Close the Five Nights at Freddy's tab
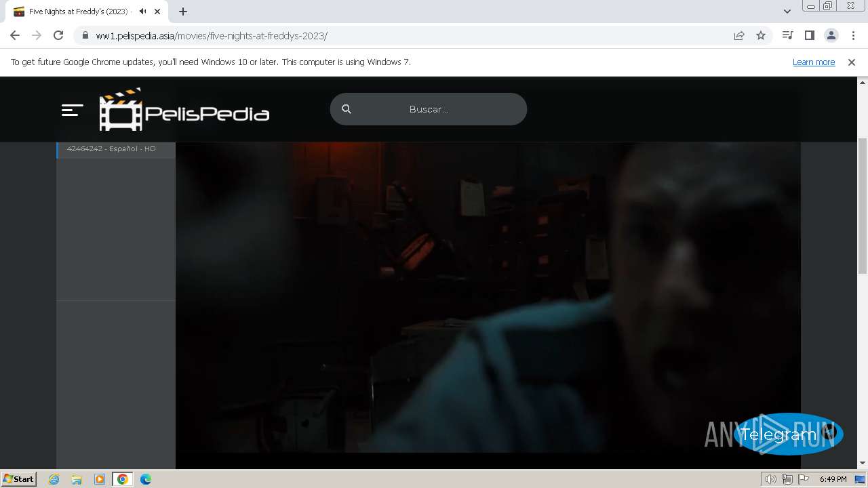This screenshot has height=488, width=868. pos(157,12)
